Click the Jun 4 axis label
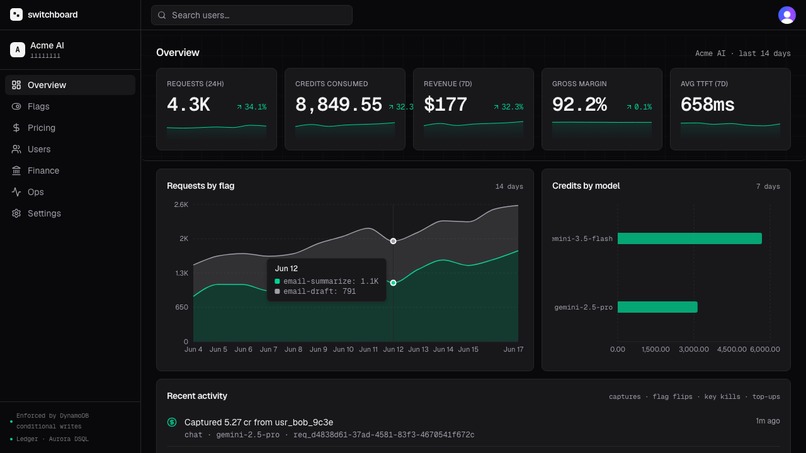806x453 pixels. 193,350
